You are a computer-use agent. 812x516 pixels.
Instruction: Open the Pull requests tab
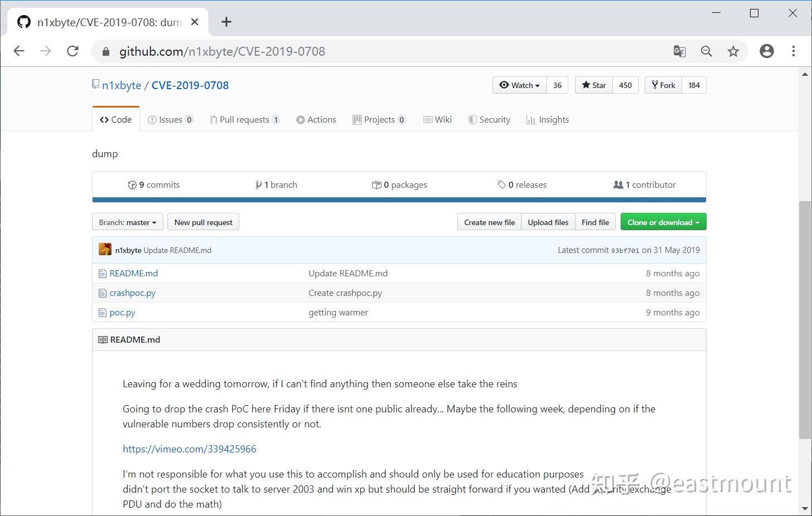tap(245, 119)
